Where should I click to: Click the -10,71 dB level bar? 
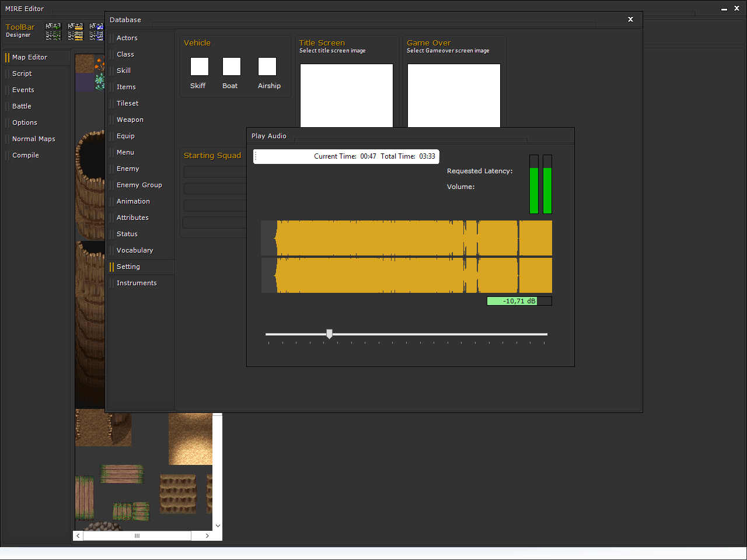click(519, 301)
